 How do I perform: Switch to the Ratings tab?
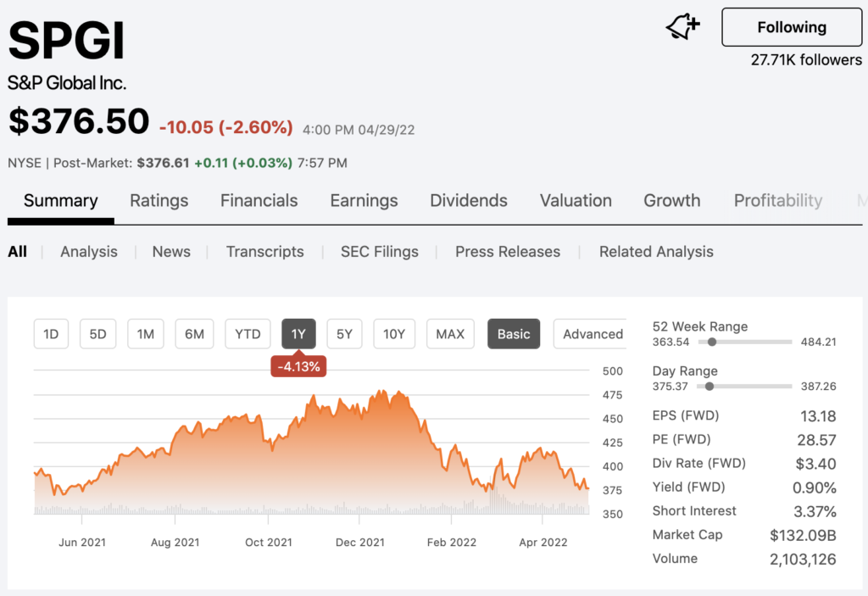click(159, 201)
